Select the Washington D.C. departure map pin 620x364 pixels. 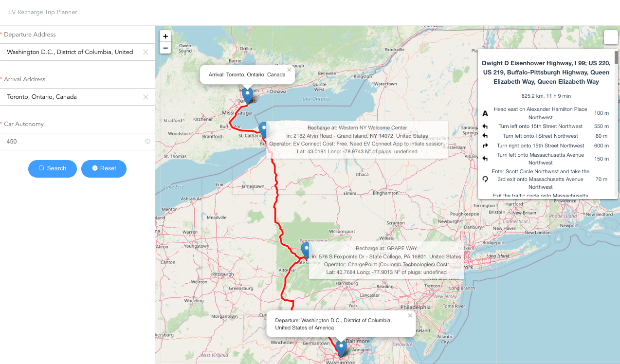341,346
